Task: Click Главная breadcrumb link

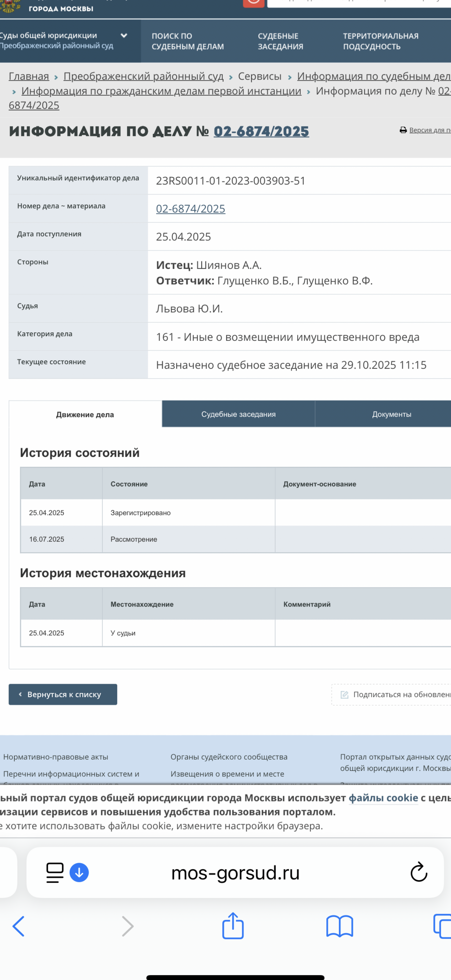Action: pyautogui.click(x=29, y=76)
